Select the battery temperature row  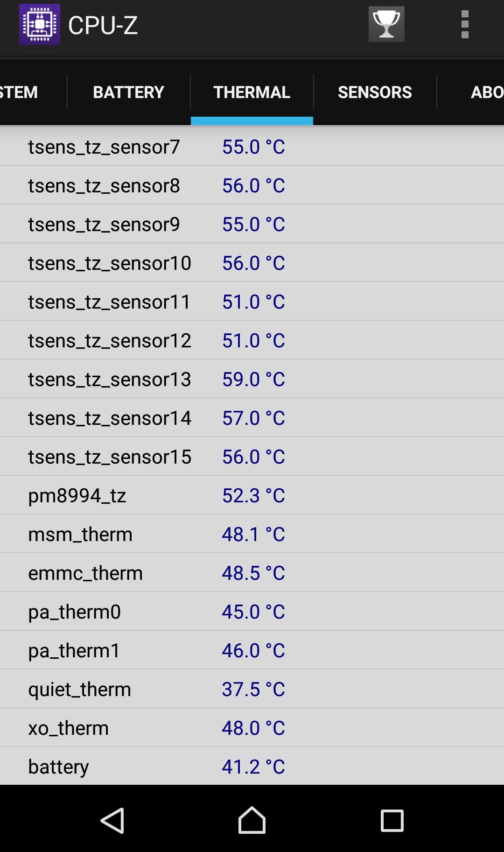pos(252,766)
